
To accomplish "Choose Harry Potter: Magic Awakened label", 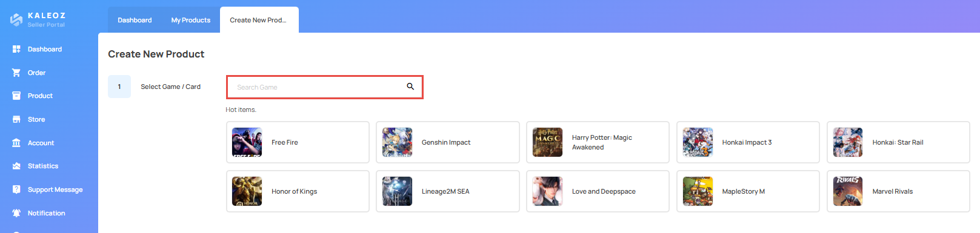I will point(602,142).
